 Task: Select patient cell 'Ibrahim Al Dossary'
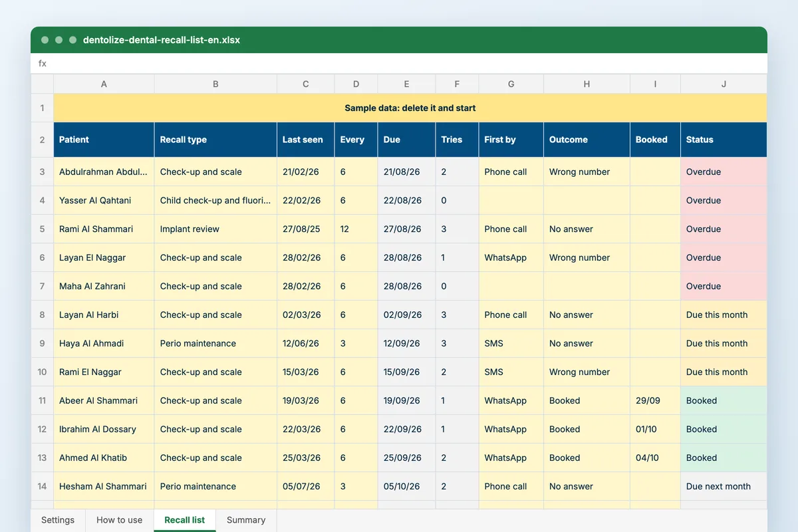point(104,429)
